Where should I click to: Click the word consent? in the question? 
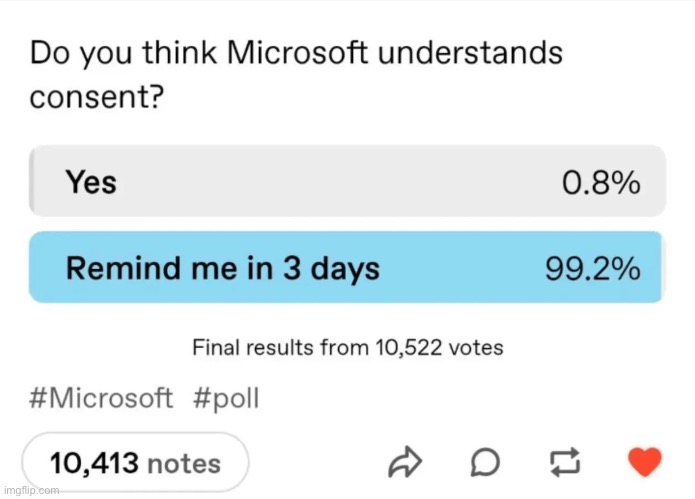tap(97, 97)
